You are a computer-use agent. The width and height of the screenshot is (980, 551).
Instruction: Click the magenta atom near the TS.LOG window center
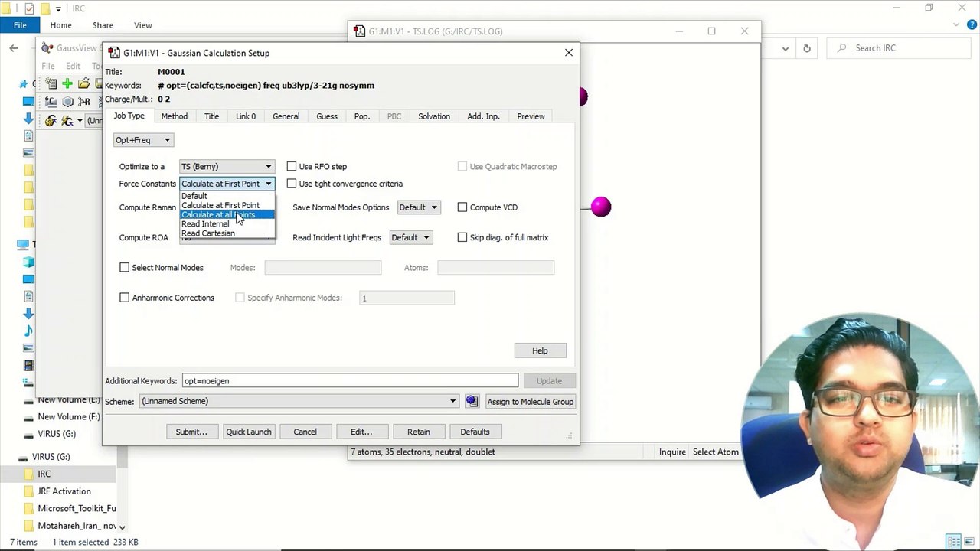[601, 207]
